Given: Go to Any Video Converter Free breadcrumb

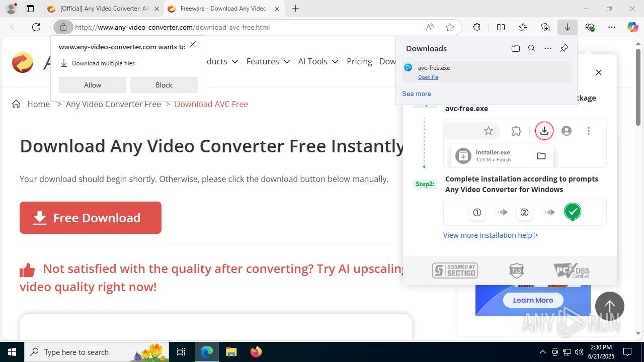Looking at the screenshot, I should [113, 104].
